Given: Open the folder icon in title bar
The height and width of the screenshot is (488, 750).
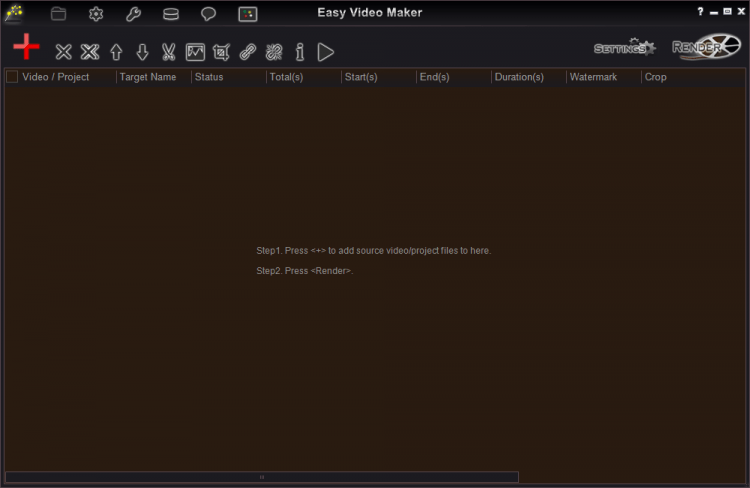Looking at the screenshot, I should (x=59, y=14).
